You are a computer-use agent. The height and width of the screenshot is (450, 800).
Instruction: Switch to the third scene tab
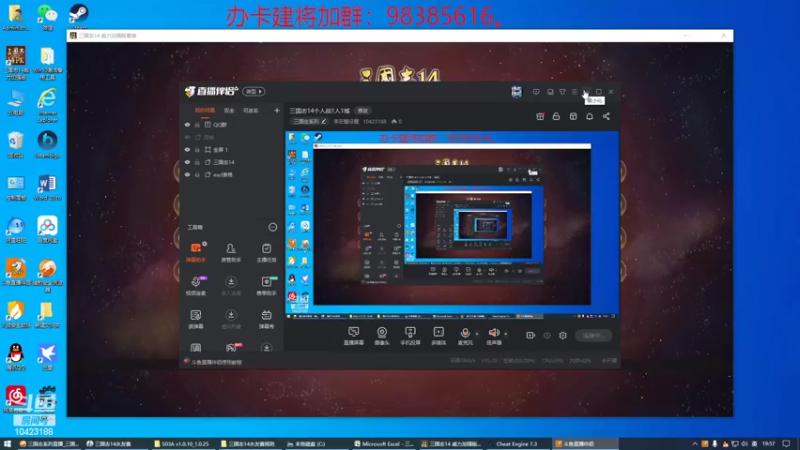(x=250, y=110)
